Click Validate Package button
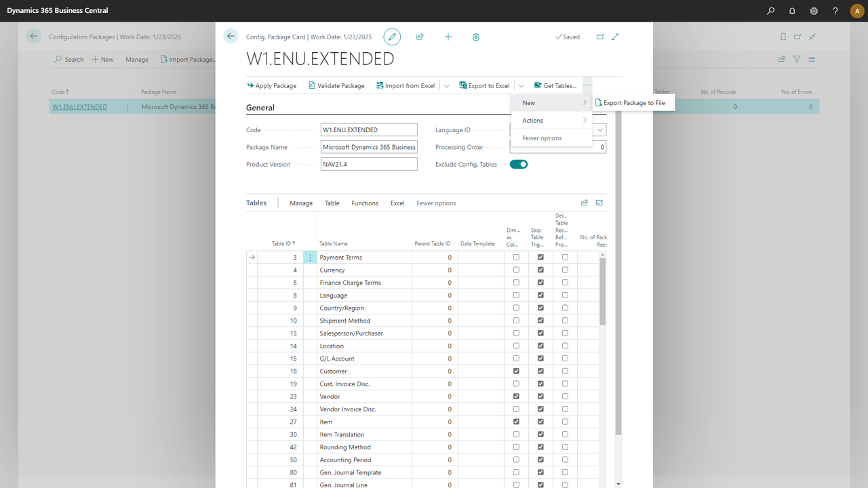This screenshot has width=868, height=488. click(x=336, y=85)
